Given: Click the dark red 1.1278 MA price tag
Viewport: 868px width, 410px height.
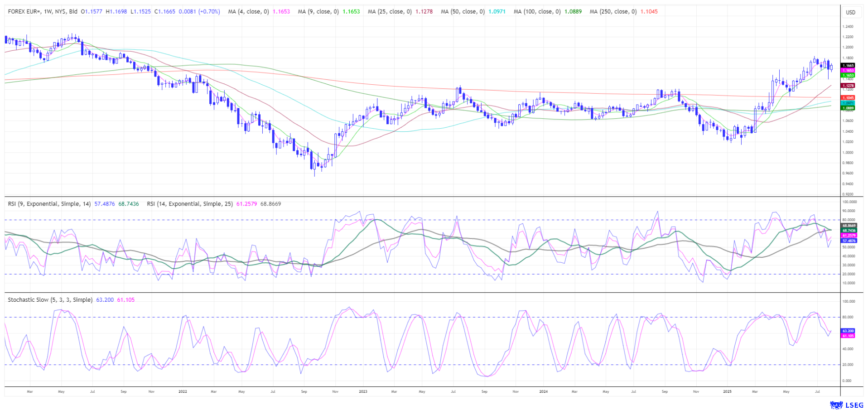Looking at the screenshot, I should pos(848,85).
